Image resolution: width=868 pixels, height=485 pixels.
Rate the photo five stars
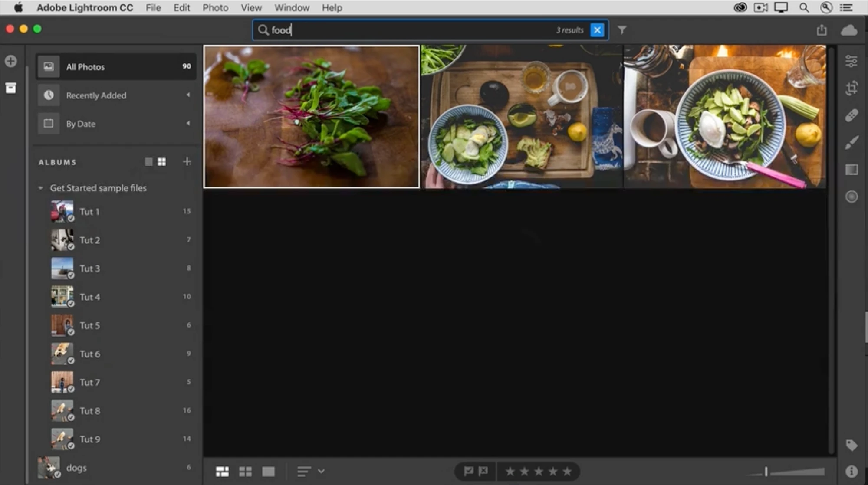(567, 471)
